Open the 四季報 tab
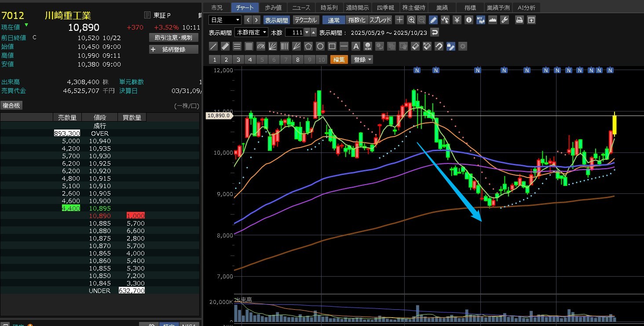Viewport: 644px width, 326px height. click(x=386, y=7)
